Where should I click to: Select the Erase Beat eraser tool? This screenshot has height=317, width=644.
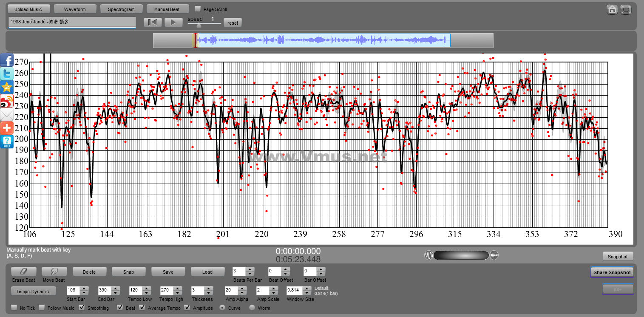23,272
